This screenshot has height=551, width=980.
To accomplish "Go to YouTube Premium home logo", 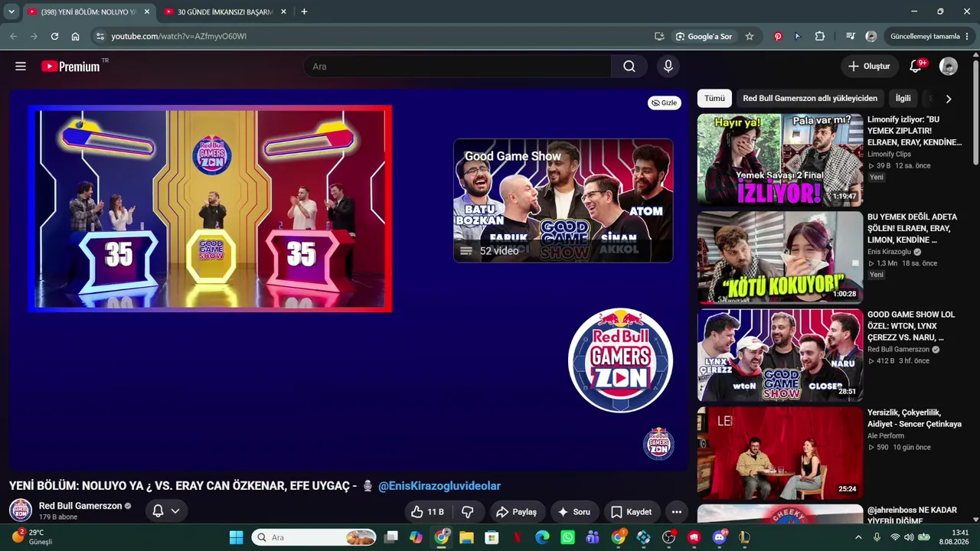I will (70, 67).
